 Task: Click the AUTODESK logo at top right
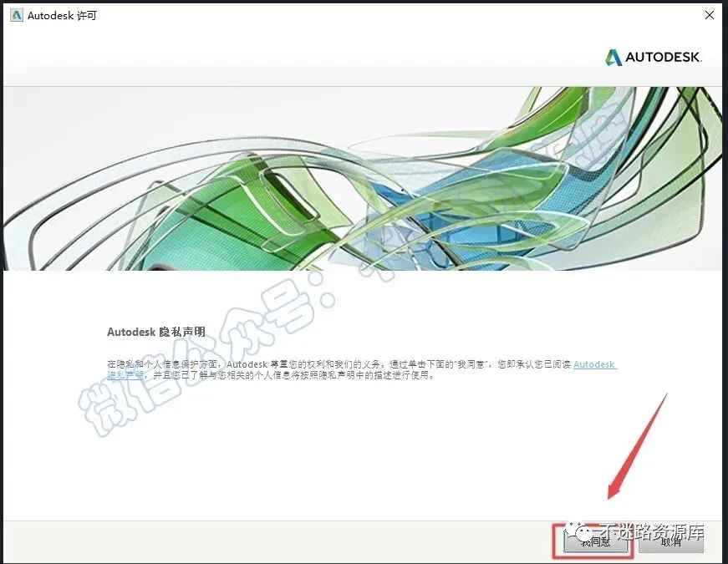[653, 57]
